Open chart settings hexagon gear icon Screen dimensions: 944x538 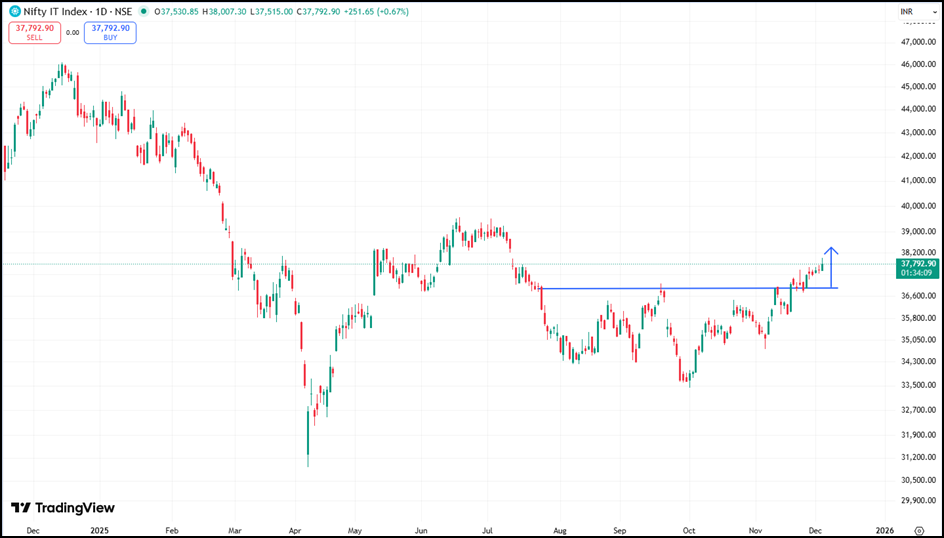click(919, 530)
